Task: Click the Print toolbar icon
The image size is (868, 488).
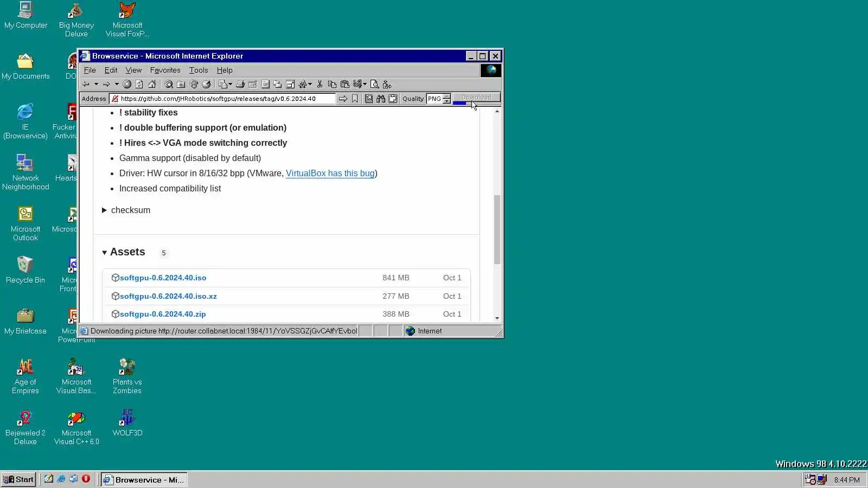Action: (240, 84)
